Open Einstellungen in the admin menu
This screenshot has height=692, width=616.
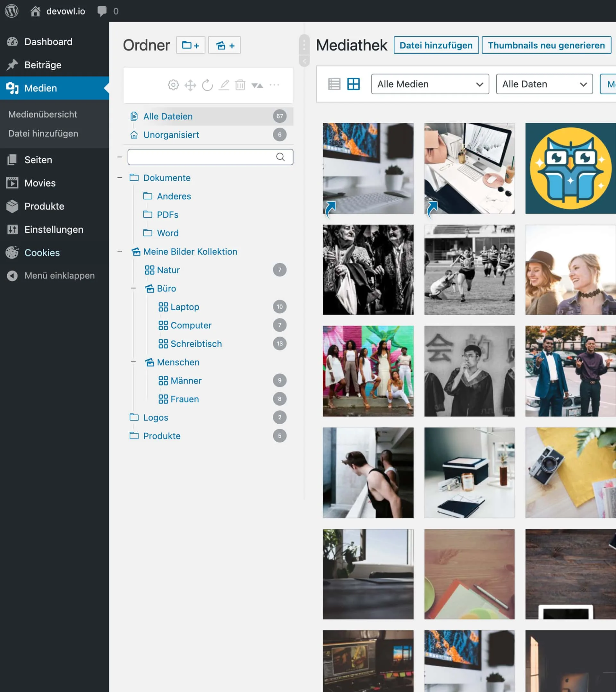click(54, 229)
